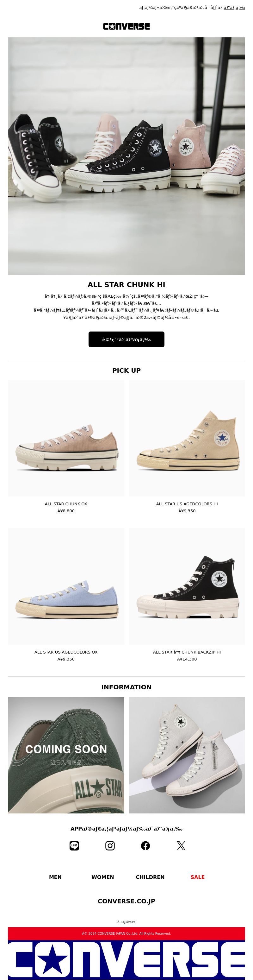Open the LINE social icon
Image resolution: width=253 pixels, height=980 pixels.
tap(74, 846)
